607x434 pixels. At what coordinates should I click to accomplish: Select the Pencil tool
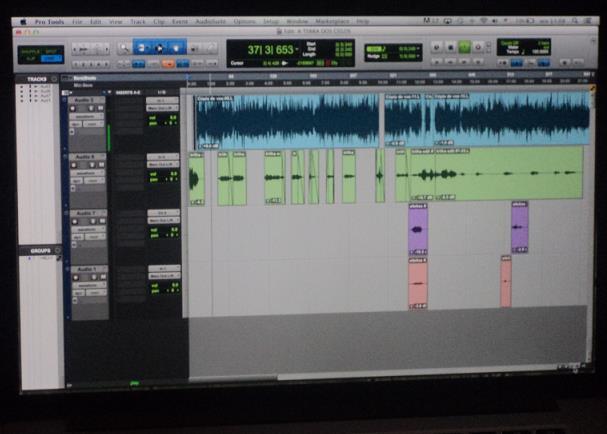(212, 48)
